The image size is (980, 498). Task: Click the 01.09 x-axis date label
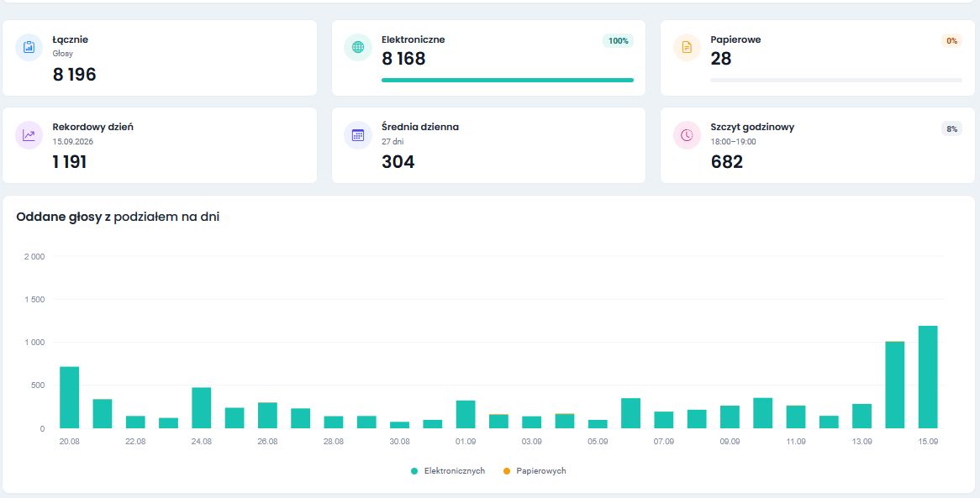[466, 441]
